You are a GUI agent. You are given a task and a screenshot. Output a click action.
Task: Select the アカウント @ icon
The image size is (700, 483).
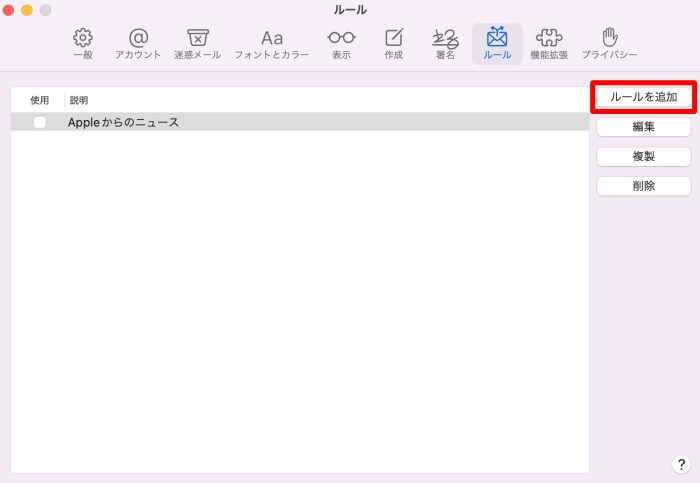click(x=138, y=38)
